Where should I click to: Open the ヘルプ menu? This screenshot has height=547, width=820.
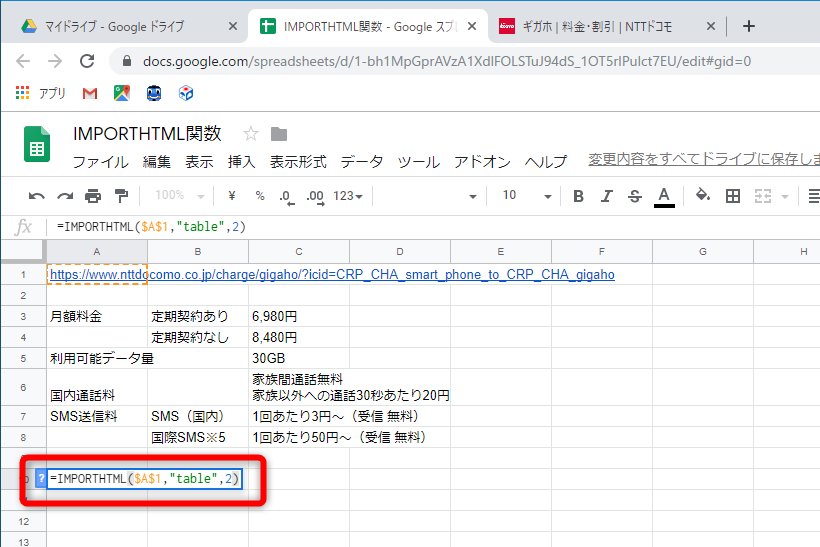point(545,162)
